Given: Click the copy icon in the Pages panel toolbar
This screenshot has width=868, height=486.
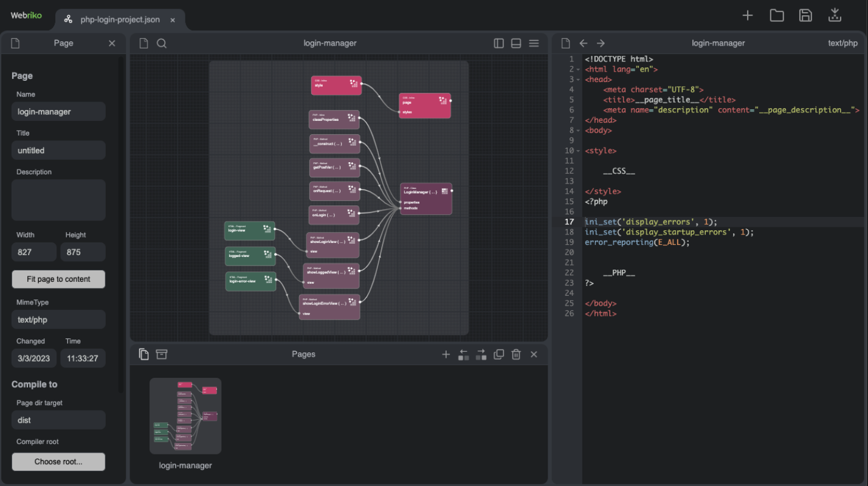Looking at the screenshot, I should point(143,354).
